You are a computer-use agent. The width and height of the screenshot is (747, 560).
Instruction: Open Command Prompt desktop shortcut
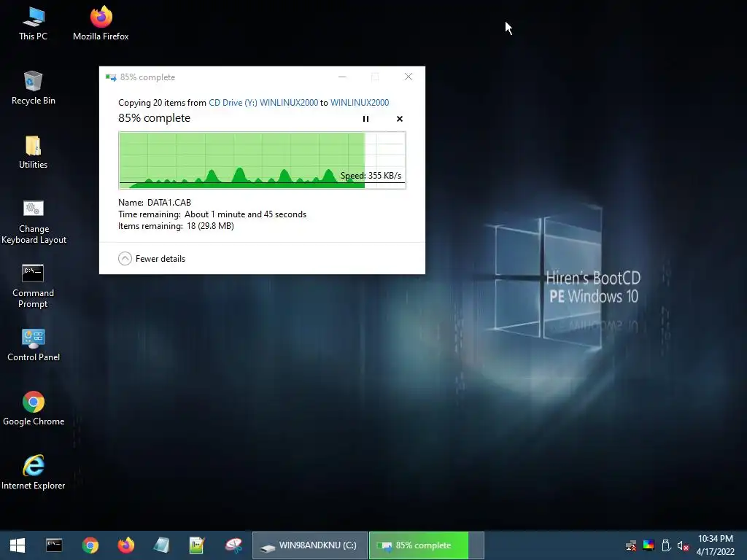pyautogui.click(x=33, y=286)
